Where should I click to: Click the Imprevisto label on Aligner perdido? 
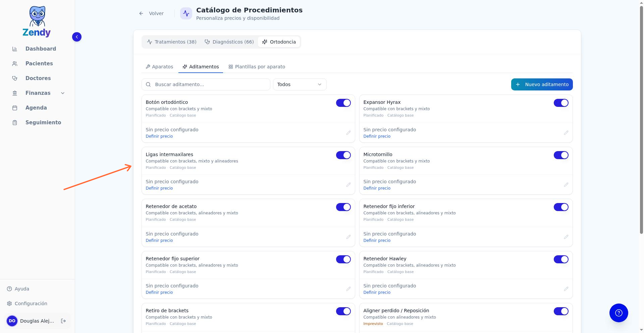373,324
